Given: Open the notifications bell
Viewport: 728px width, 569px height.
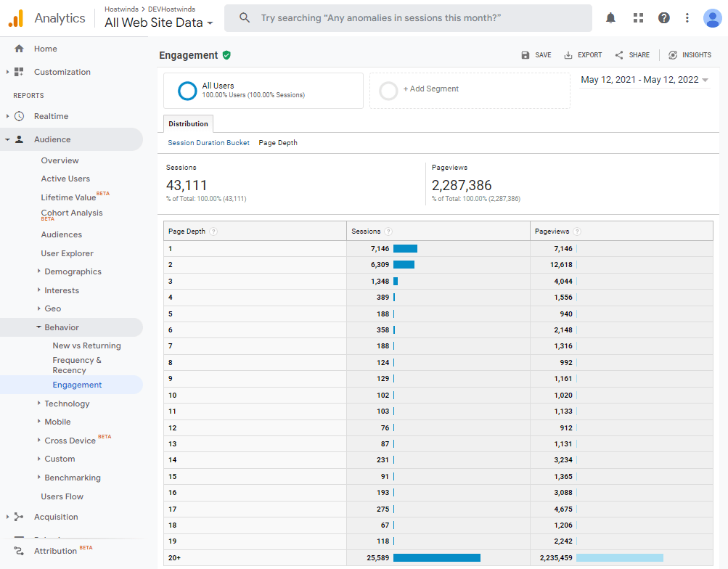Looking at the screenshot, I should [x=610, y=18].
